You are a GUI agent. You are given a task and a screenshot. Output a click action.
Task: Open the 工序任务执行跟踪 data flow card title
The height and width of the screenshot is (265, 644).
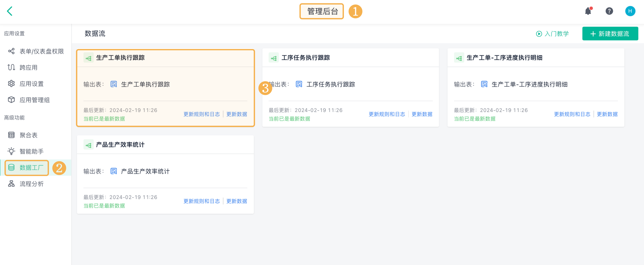306,58
